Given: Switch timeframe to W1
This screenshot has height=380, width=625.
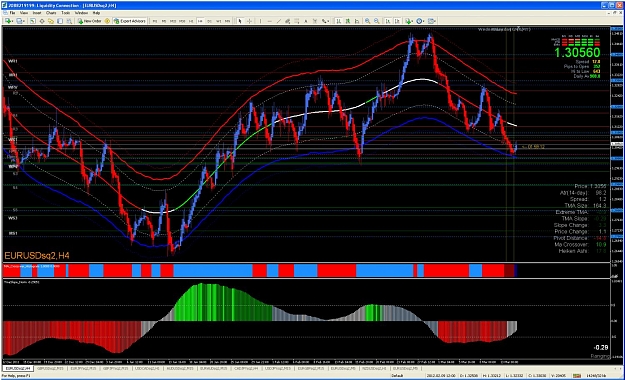Looking at the screenshot, I should coord(218,21).
